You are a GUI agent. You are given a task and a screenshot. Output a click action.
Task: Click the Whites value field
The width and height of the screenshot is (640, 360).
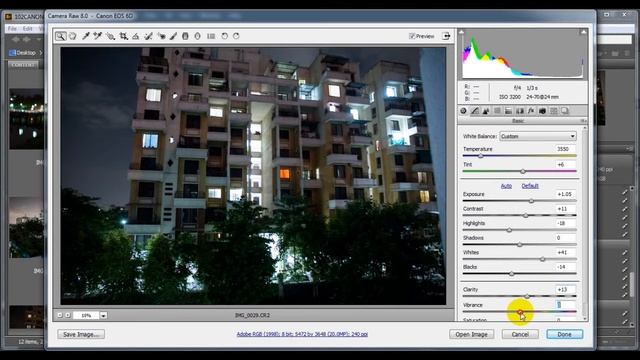pos(565,253)
